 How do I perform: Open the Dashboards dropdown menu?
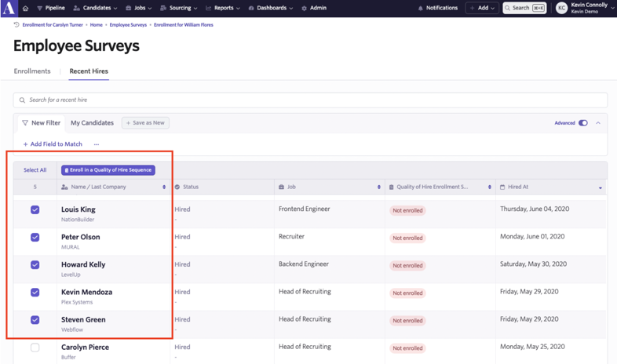tap(271, 8)
